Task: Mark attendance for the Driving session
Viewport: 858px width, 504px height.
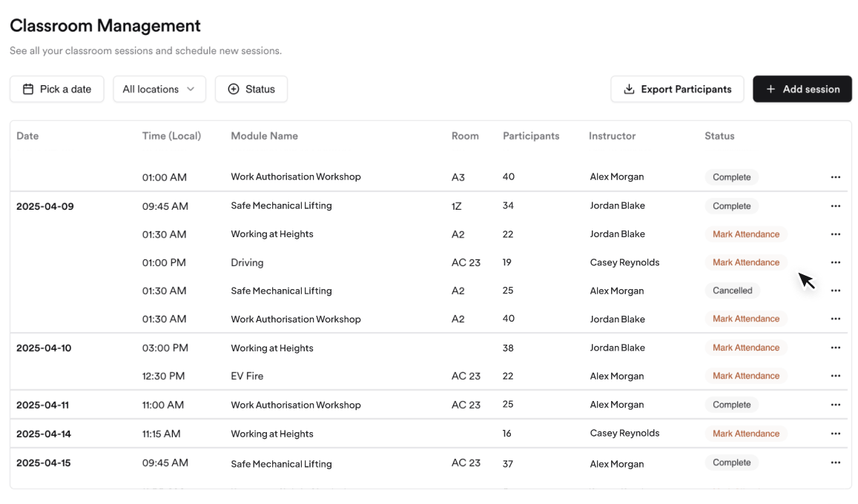Action: 745,262
